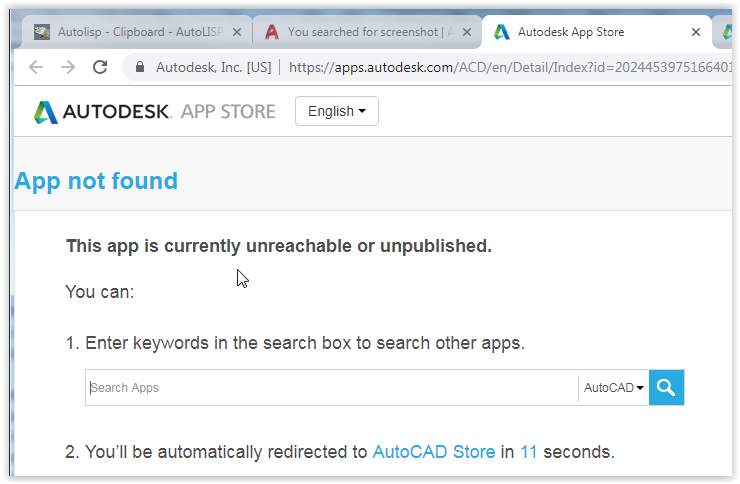Click the Autolisp tab favicon image
The image size is (740, 484).
pyautogui.click(x=42, y=32)
